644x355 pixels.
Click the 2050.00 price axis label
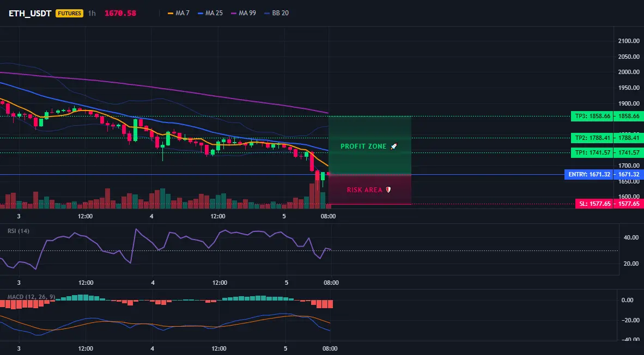[629, 56]
